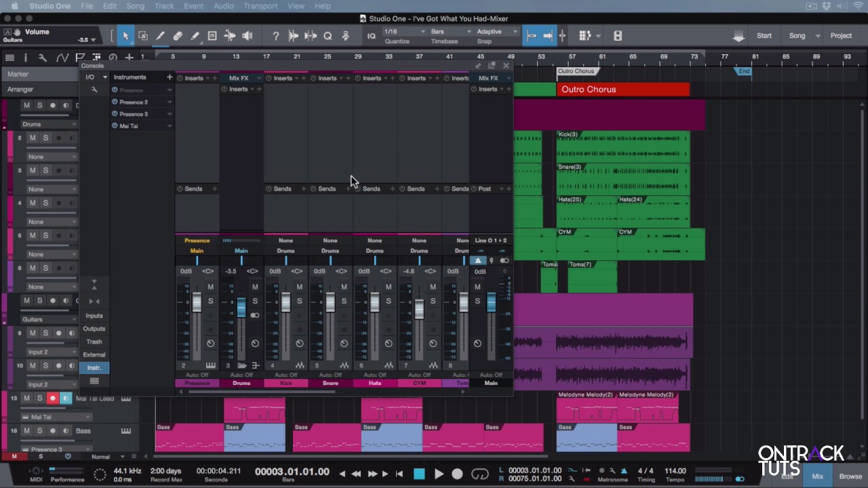
Task: Solo the Presence channel in console
Action: (x=210, y=302)
